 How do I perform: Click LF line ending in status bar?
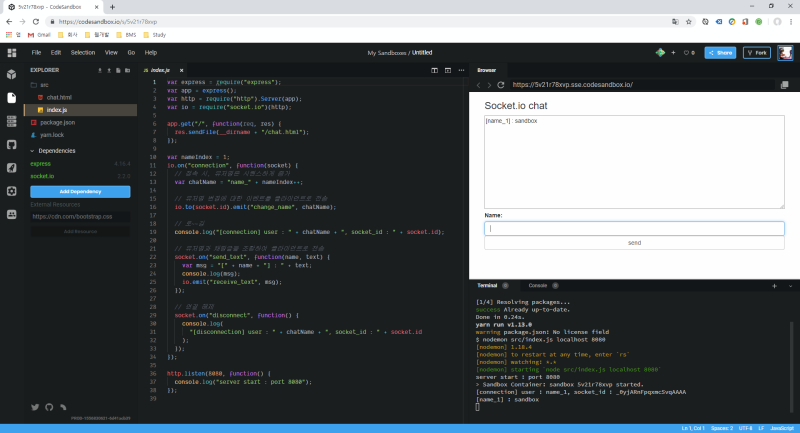pyautogui.click(x=761, y=428)
